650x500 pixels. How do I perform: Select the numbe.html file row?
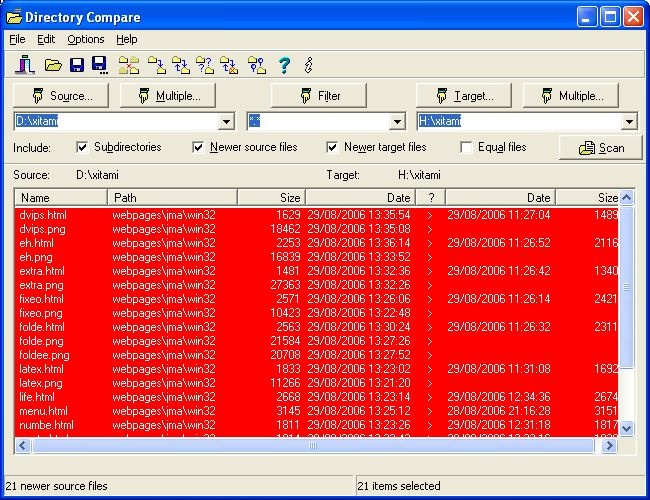click(317, 425)
